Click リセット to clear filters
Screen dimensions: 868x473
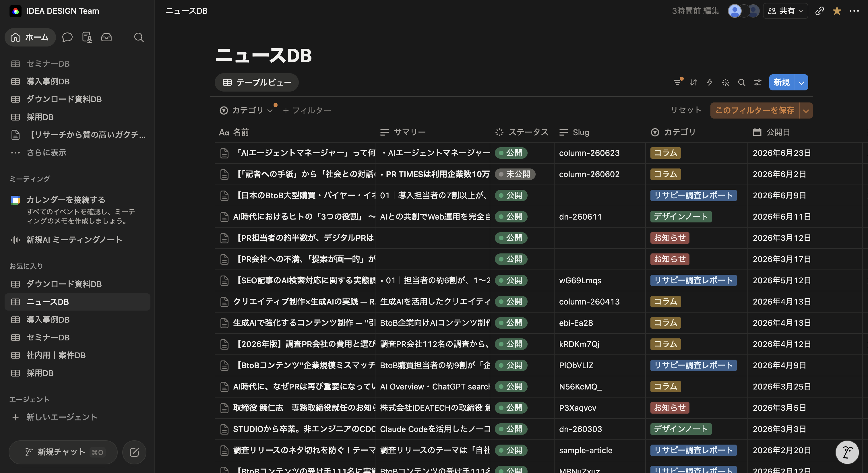686,110
